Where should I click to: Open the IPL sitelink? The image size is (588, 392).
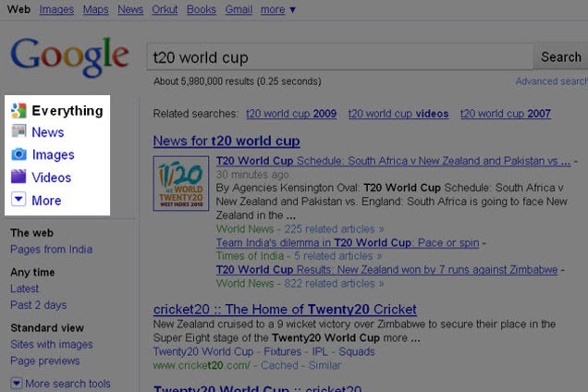click(x=320, y=351)
